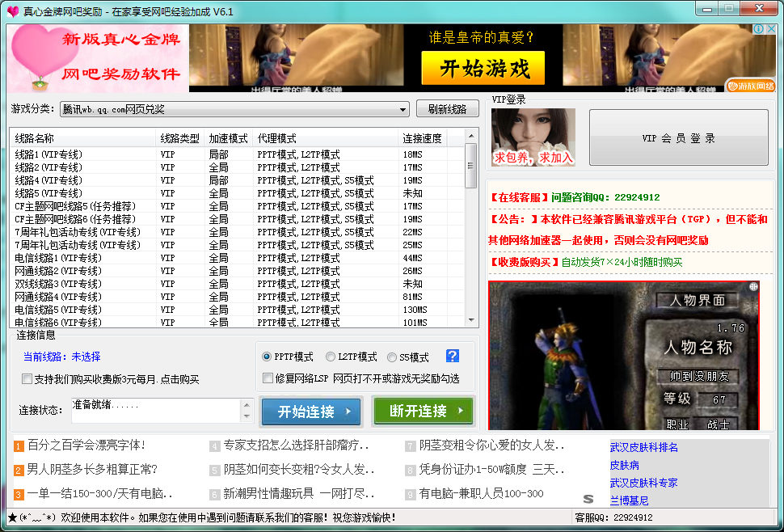Click the status bar 客服QQ: 22924912
This screenshot has height=532, width=784.
tap(613, 518)
